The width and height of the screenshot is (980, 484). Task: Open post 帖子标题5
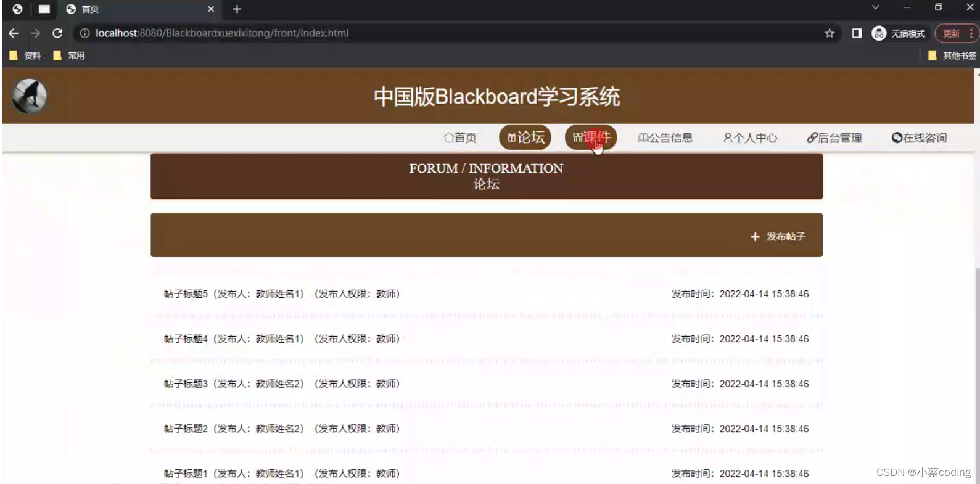tap(282, 294)
